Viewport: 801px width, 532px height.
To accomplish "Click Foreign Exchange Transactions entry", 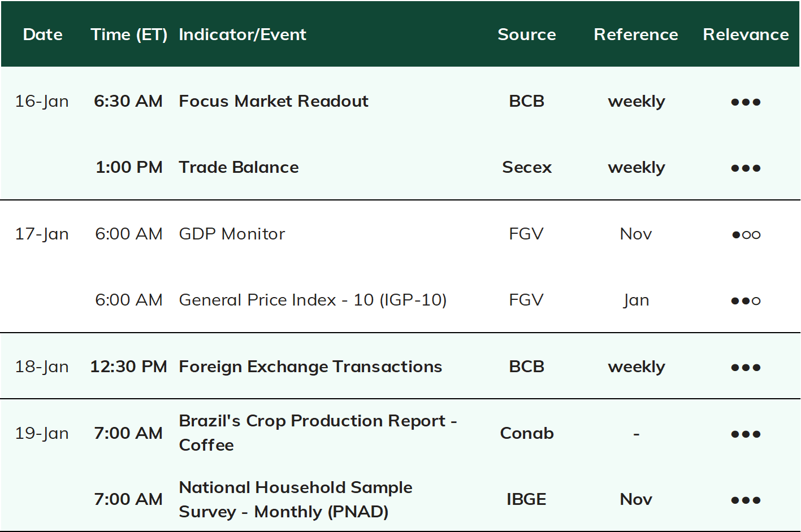I will (310, 367).
